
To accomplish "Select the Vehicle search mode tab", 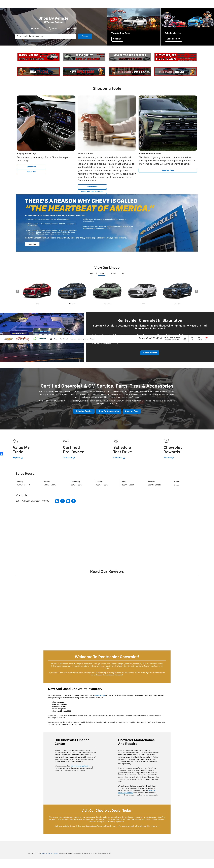I will (35, 29).
